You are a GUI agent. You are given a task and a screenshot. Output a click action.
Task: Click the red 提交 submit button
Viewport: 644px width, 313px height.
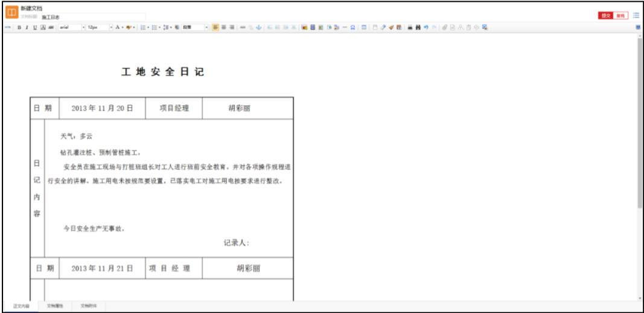coord(606,16)
